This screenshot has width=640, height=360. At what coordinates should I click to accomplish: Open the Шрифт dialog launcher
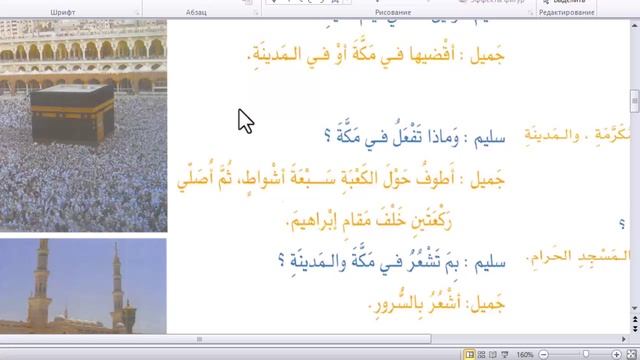[x=137, y=13]
